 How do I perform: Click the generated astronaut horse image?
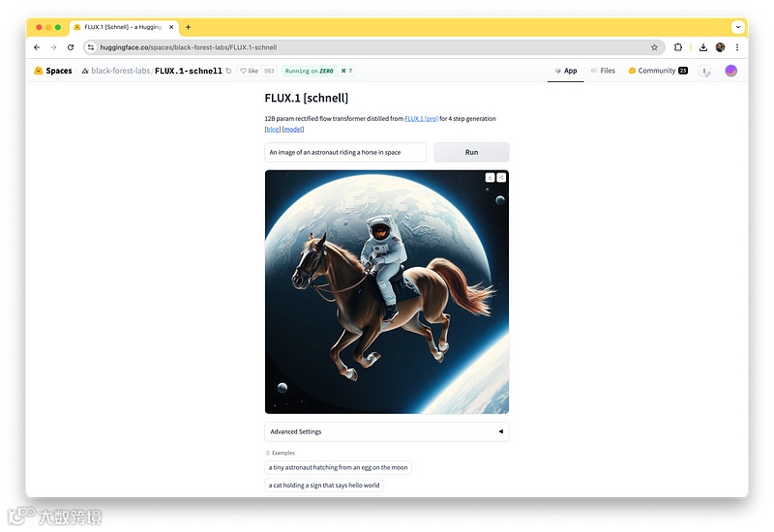coord(387,292)
